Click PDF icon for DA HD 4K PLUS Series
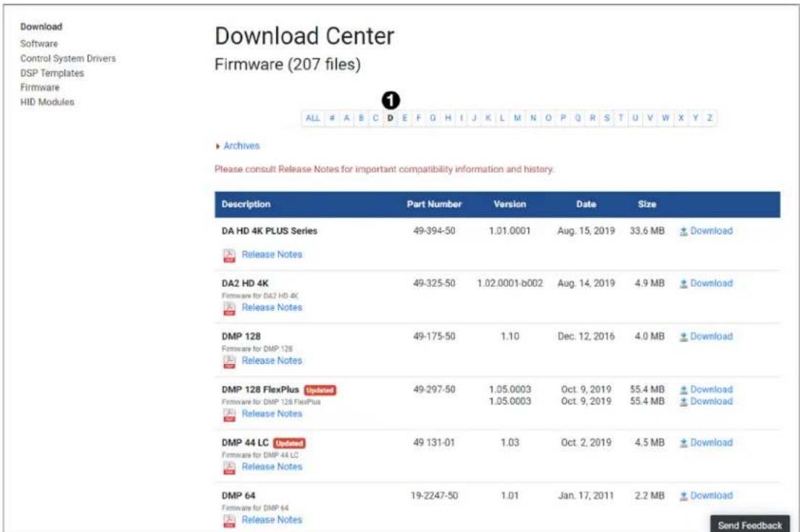Image resolution: width=800 pixels, height=532 pixels. (x=229, y=255)
